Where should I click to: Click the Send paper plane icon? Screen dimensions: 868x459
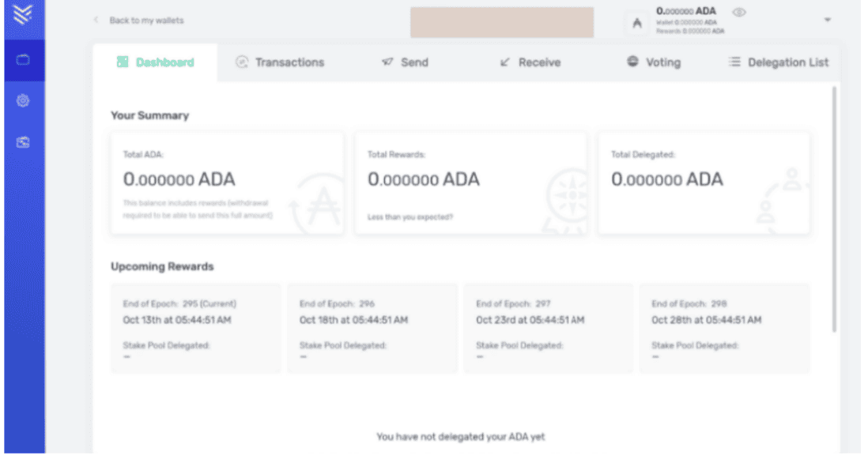coord(387,62)
